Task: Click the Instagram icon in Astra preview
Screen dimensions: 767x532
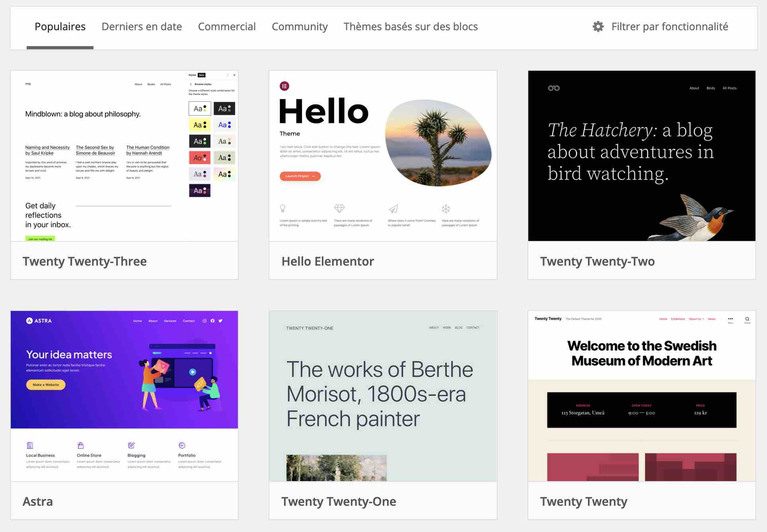Action: 204,321
